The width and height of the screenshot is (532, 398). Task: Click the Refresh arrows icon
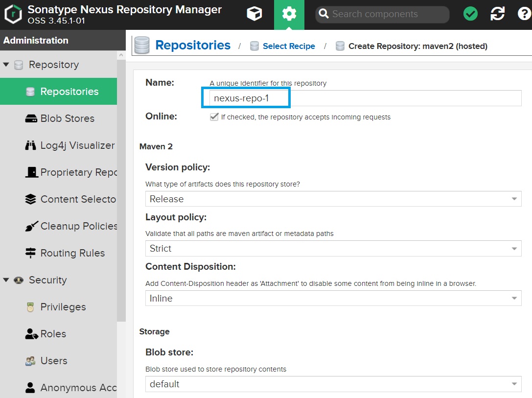pyautogui.click(x=497, y=14)
